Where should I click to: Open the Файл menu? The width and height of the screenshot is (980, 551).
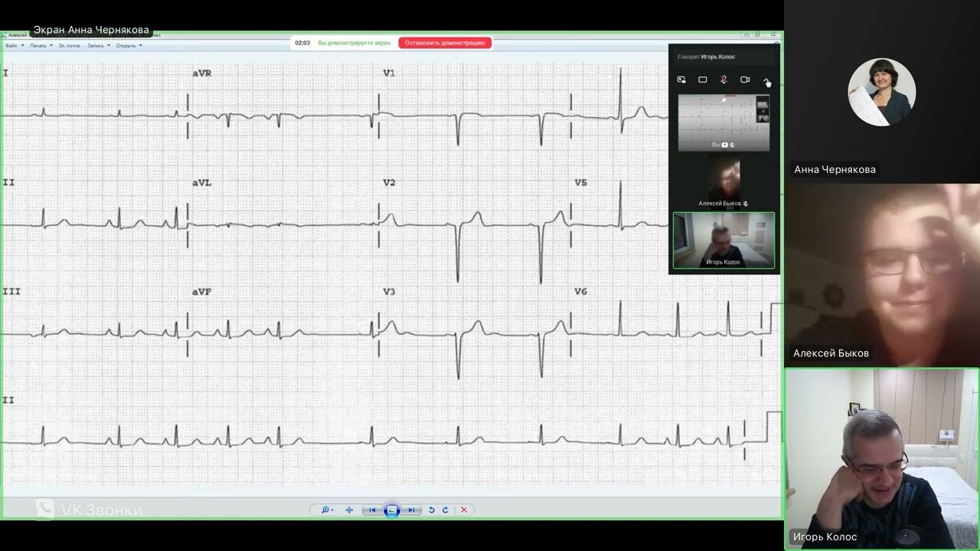coord(14,46)
